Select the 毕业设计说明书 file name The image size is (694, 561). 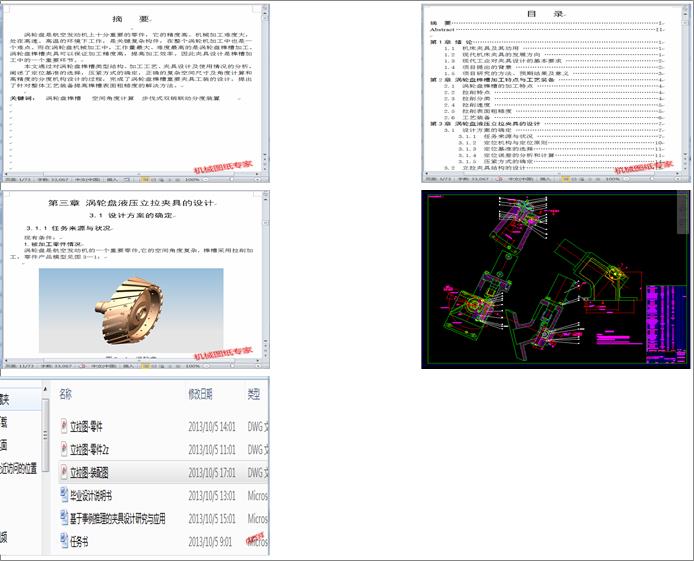tap(91, 496)
